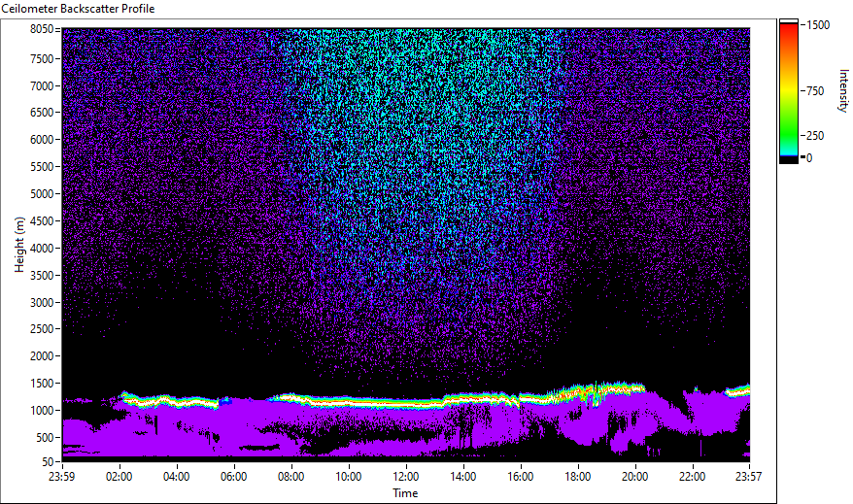The width and height of the screenshot is (853, 504).
Task: Click the 18:00 time axis label
Action: [x=578, y=477]
